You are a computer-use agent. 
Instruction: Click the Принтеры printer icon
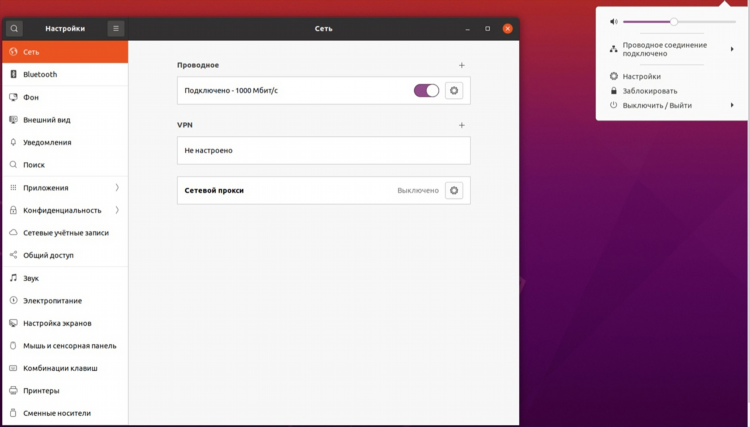[13, 390]
